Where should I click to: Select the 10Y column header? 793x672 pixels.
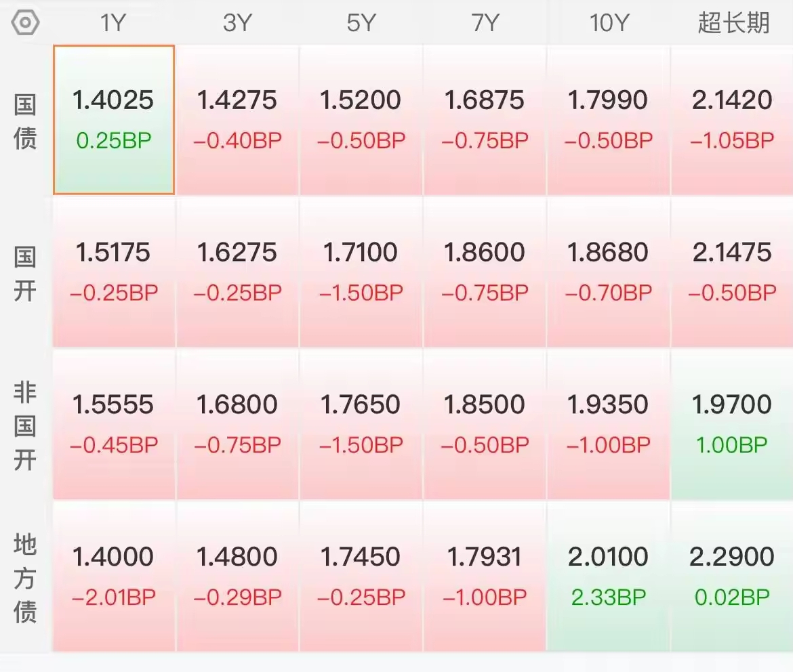(x=609, y=23)
